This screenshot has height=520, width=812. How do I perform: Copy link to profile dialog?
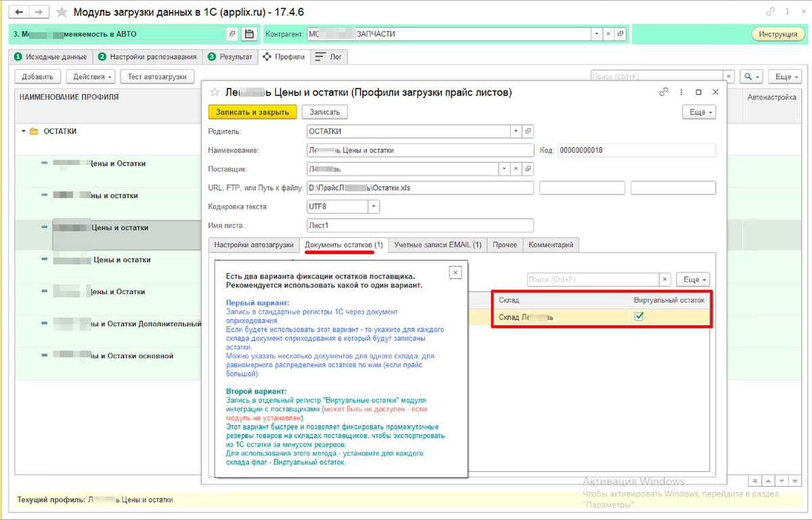(664, 92)
